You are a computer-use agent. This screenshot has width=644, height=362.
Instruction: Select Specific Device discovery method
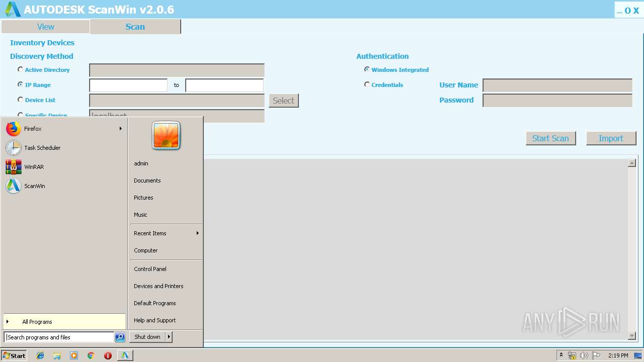tap(20, 115)
